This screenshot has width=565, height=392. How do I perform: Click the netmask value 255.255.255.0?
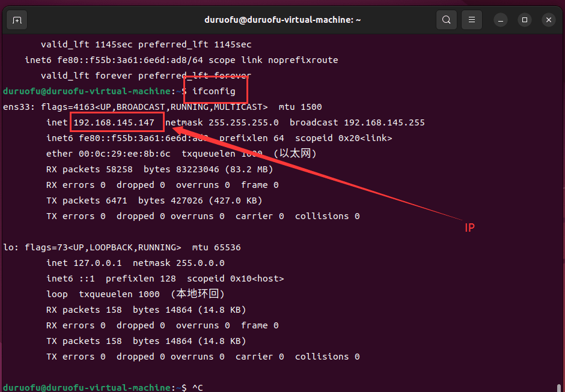point(243,122)
